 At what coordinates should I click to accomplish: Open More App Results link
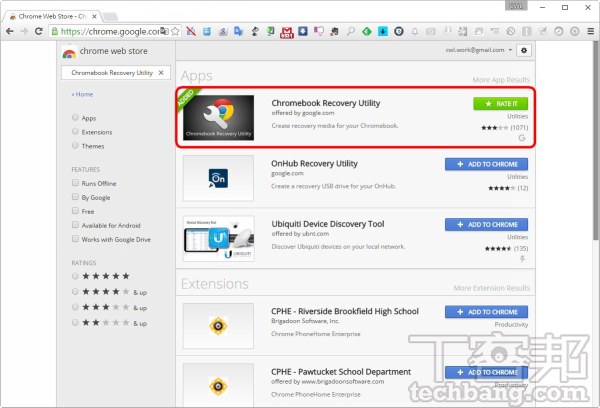(501, 80)
